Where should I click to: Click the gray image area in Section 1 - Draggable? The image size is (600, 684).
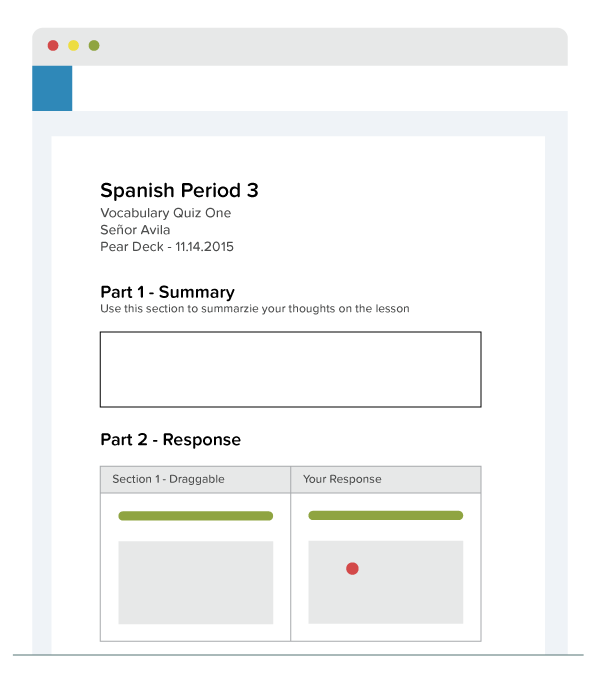[195, 582]
